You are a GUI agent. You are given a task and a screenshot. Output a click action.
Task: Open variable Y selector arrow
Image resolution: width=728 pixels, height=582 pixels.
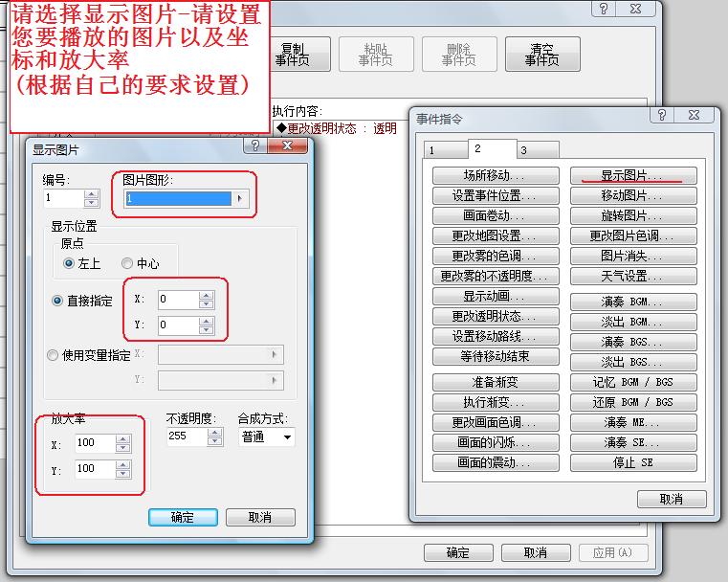[275, 380]
